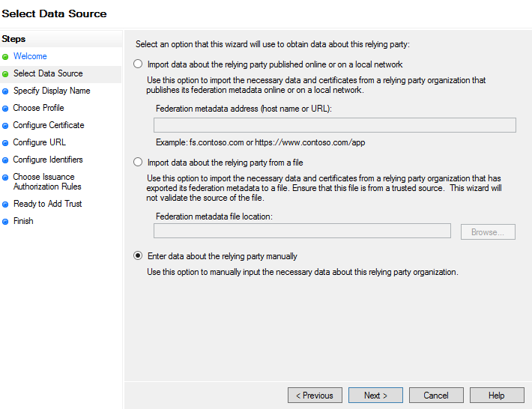The image size is (532, 409).
Task: Click the 'Federation metadata file location:' label
Action: pyautogui.click(x=214, y=216)
